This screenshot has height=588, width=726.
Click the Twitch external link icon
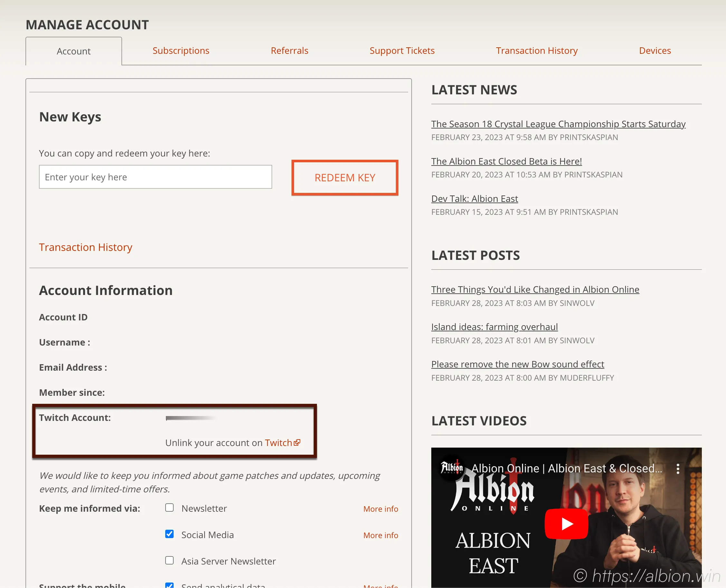pos(297,442)
